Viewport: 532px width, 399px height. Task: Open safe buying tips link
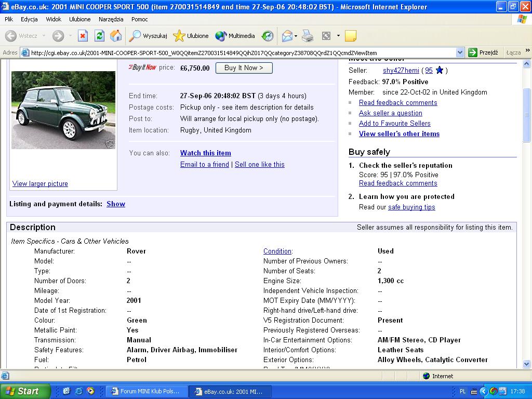411,207
